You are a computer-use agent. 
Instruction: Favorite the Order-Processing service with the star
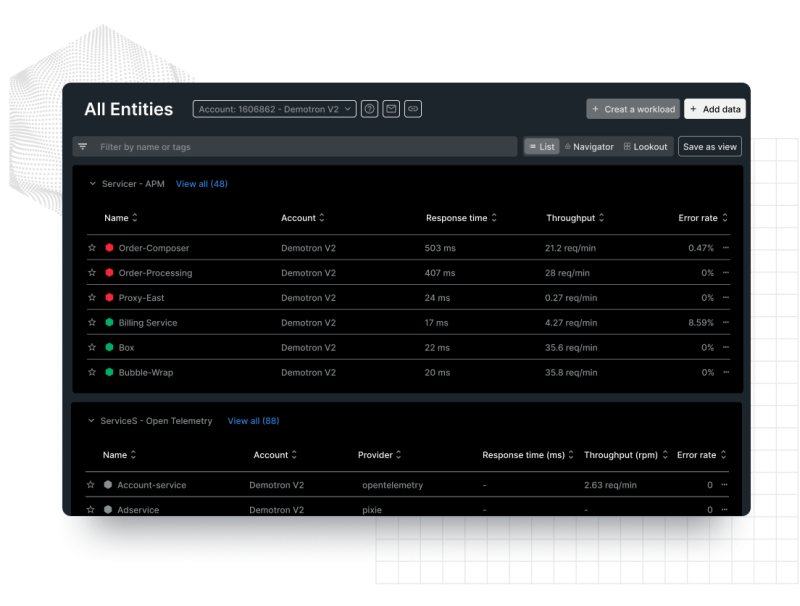click(x=91, y=272)
